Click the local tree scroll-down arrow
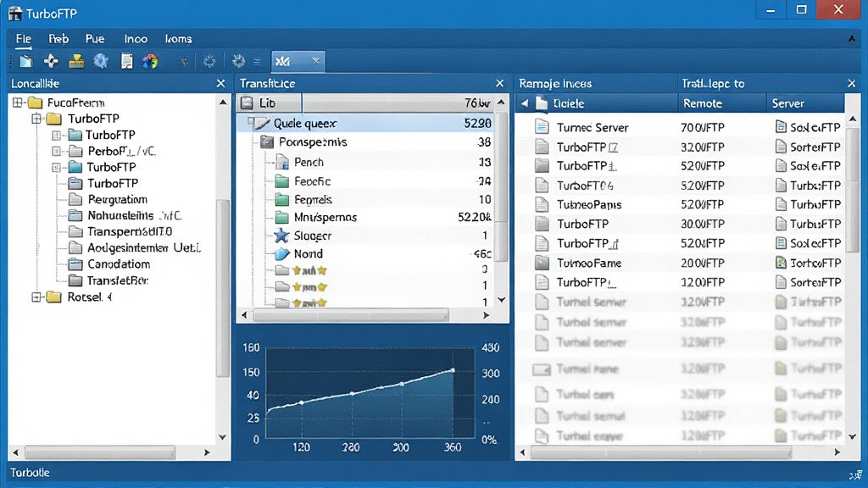Viewport: 868px width, 488px height. [x=223, y=437]
